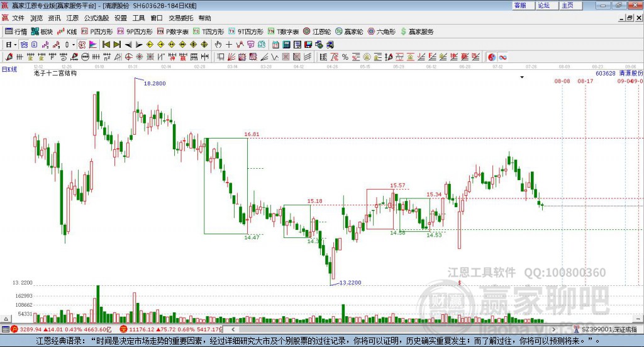Click the stock code 603628

coord(606,73)
